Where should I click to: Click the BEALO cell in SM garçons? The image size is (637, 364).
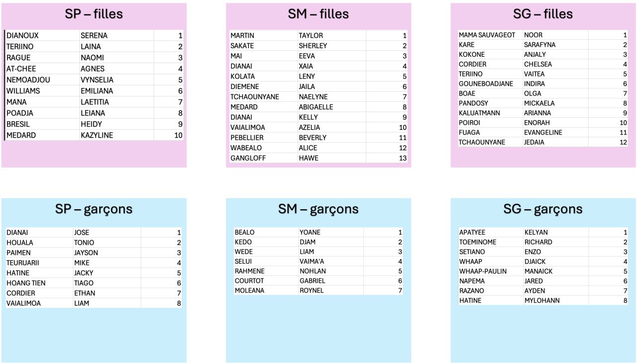(x=266, y=232)
